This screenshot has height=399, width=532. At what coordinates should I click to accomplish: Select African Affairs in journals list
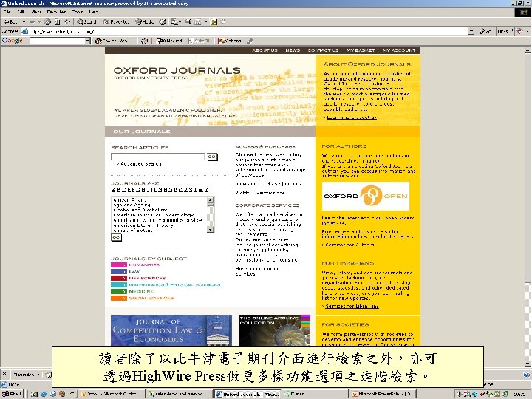pos(130,199)
